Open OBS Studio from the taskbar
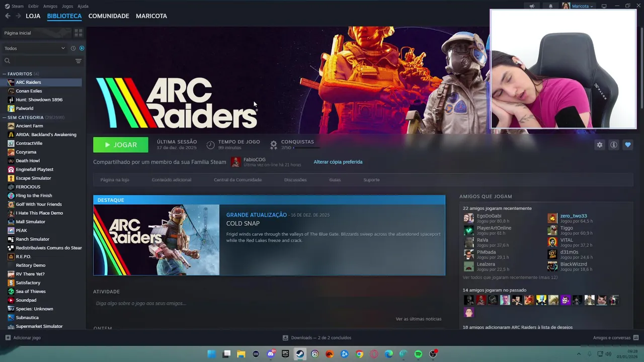 pos(433,354)
